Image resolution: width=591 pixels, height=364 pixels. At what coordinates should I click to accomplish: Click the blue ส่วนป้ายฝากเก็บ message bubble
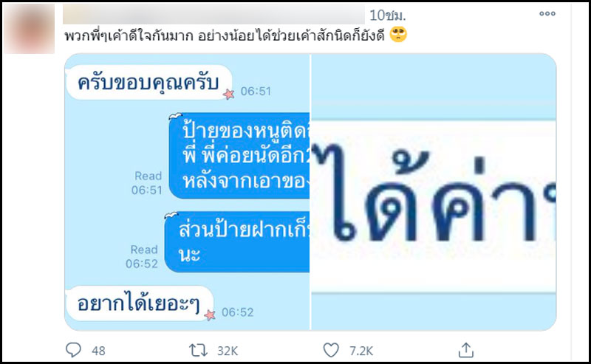[x=237, y=241]
